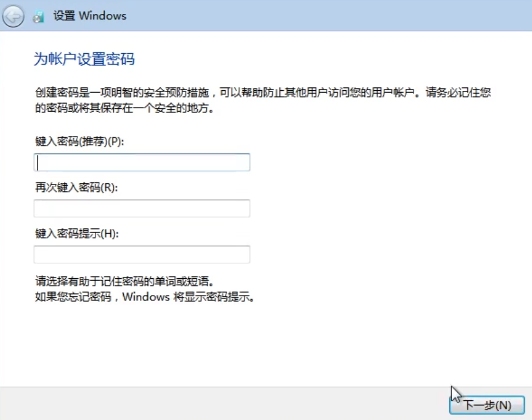Viewport: 532px width, 420px height.
Task: Click the 键入密码(推荐)(P) label
Action: [x=71, y=141]
